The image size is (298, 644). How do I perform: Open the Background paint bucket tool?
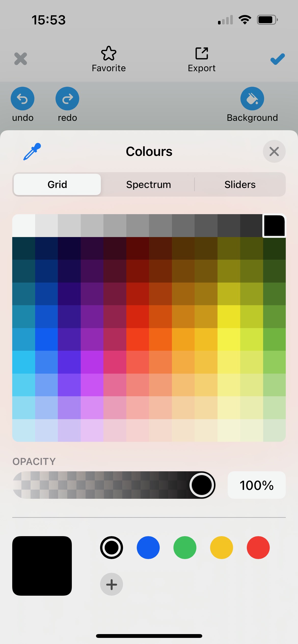[252, 99]
